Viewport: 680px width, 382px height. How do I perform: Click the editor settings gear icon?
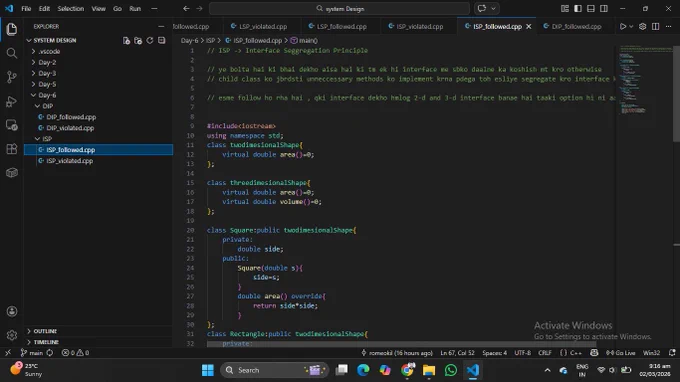[x=643, y=26]
